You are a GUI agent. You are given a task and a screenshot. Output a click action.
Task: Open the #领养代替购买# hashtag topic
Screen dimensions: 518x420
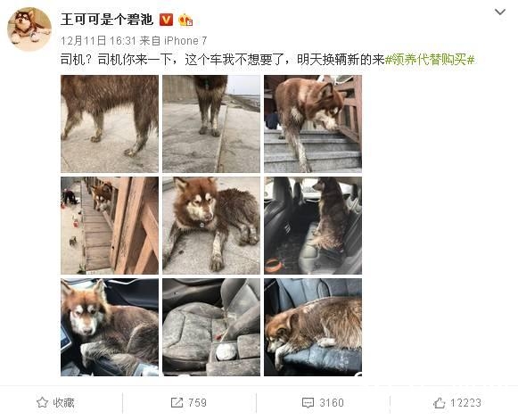pyautogui.click(x=430, y=60)
